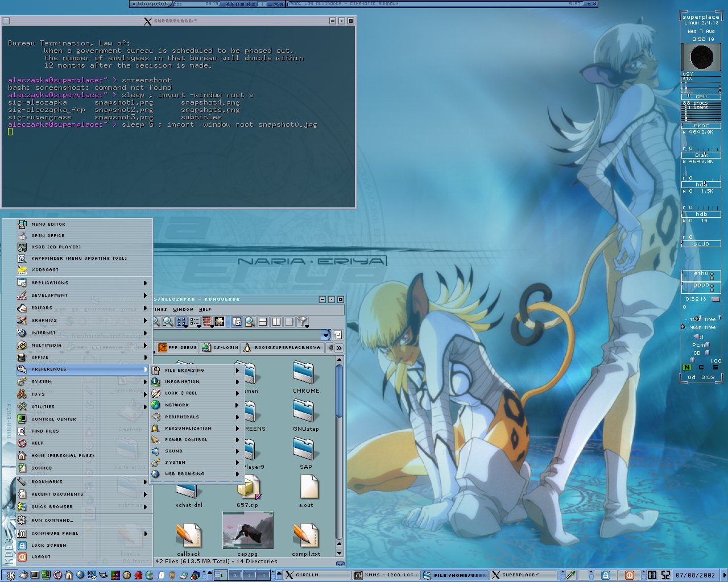Choose Control Center in K menu
This screenshot has width=728, height=582.
coord(83,419)
